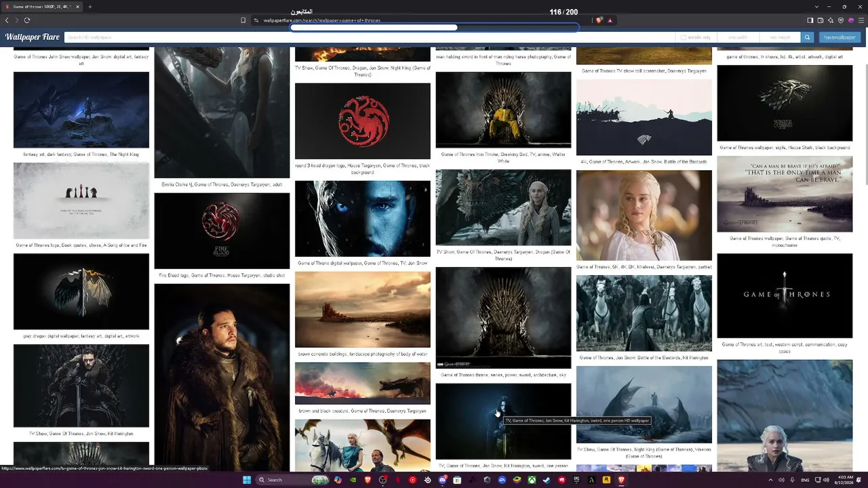Open a new browser tab with plus
The image size is (868, 488).
(90, 7)
